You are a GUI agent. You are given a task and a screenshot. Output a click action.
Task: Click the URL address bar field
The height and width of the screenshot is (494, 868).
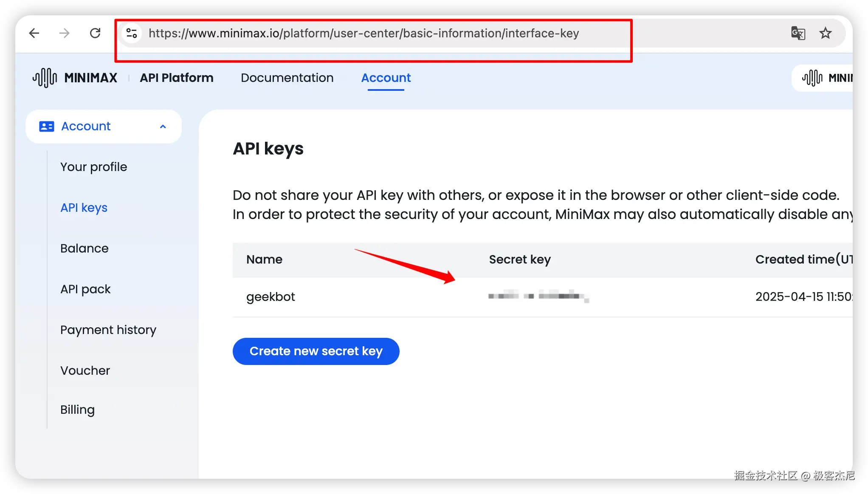coord(364,33)
